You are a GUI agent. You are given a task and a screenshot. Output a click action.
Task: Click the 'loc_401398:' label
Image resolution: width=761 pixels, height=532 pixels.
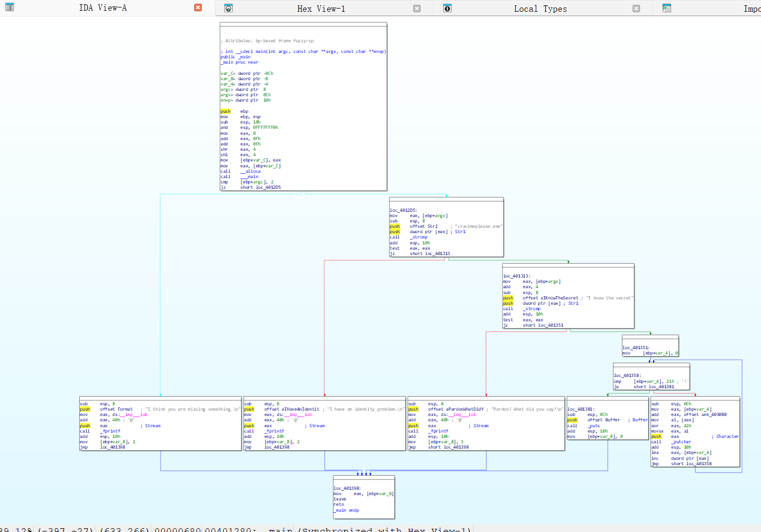(347, 488)
